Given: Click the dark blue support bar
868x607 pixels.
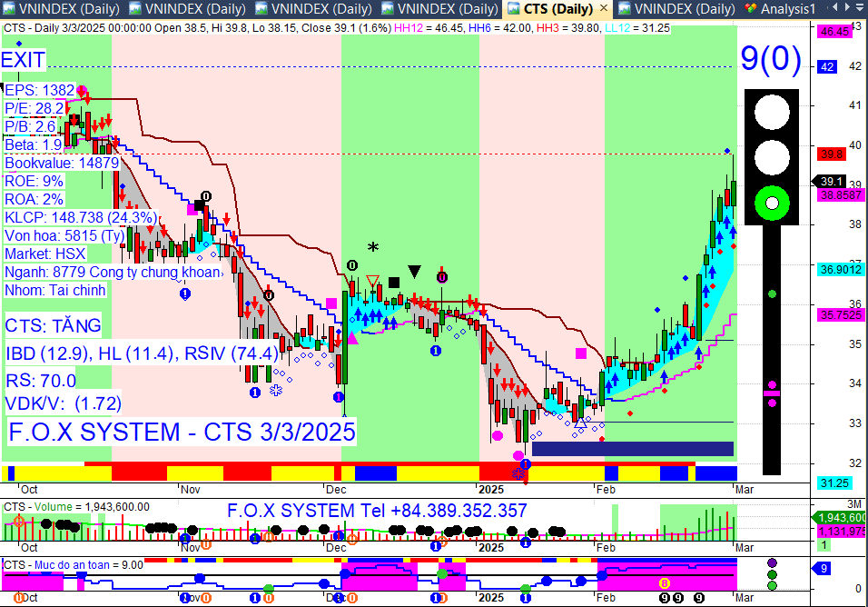Looking at the screenshot, I should click(x=632, y=449).
